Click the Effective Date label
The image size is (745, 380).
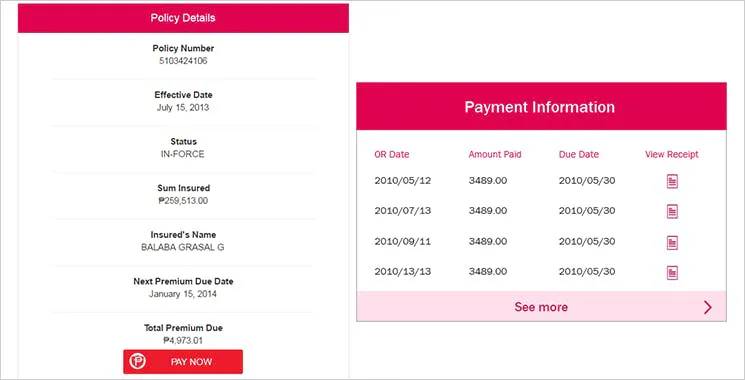pos(183,95)
